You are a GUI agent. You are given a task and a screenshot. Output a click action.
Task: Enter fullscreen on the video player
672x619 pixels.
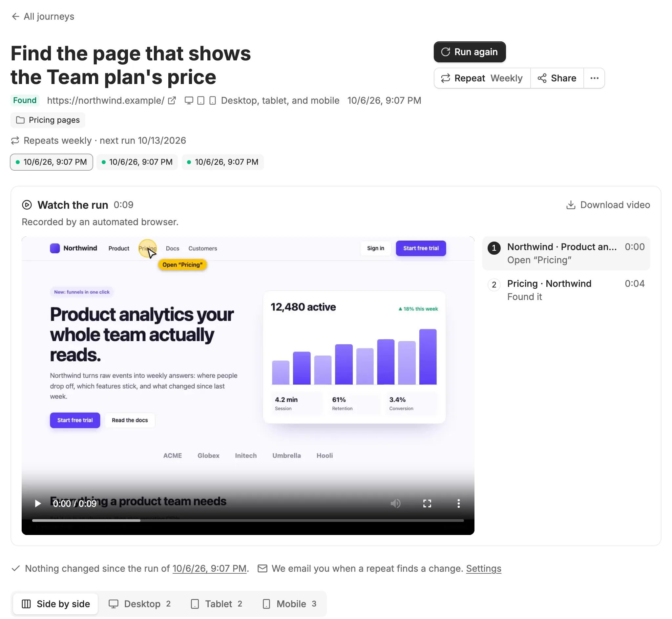click(x=427, y=503)
